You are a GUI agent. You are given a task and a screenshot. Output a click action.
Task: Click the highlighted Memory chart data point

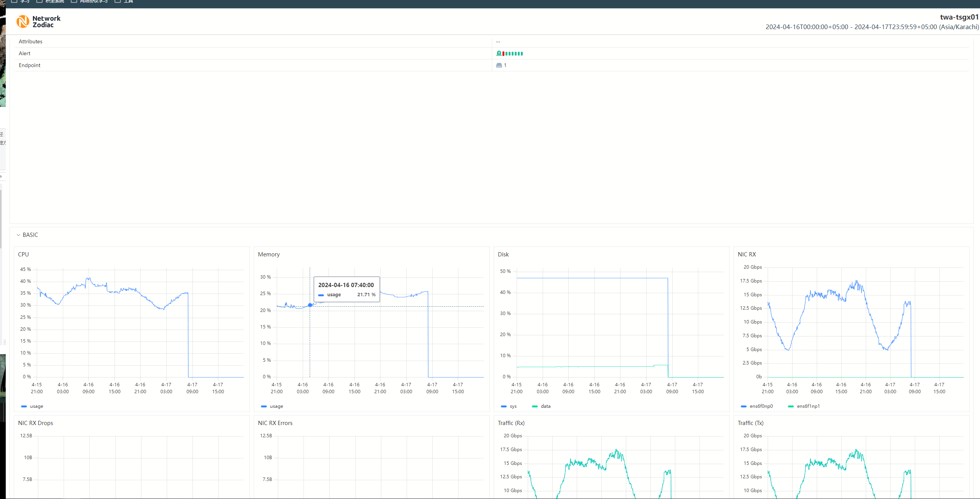click(310, 305)
